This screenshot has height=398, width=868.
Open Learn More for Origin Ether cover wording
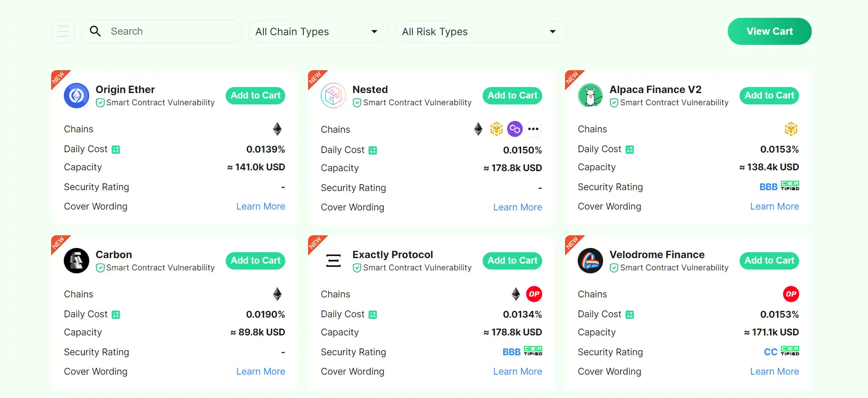click(260, 206)
